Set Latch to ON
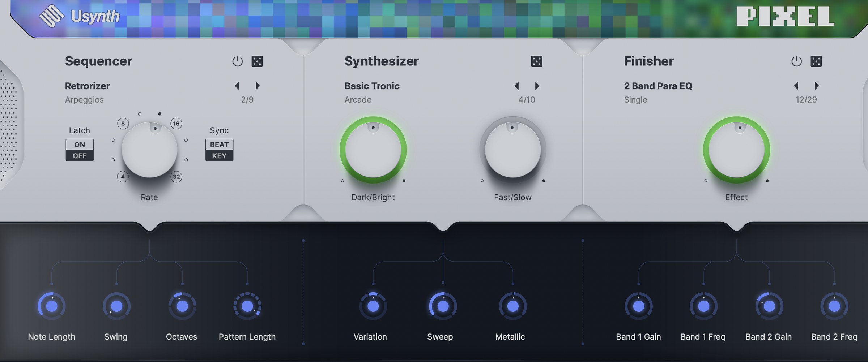Viewport: 868px width, 362px height. click(80, 145)
